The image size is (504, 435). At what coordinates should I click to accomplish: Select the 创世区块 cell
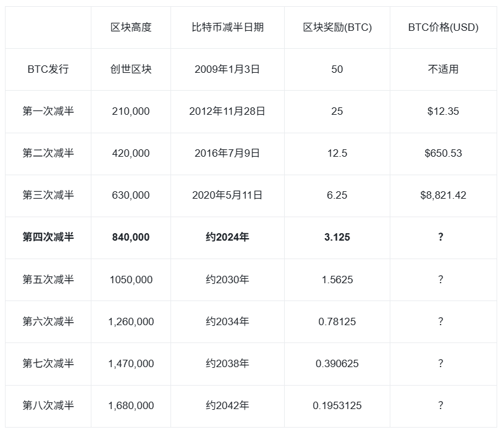[131, 69]
